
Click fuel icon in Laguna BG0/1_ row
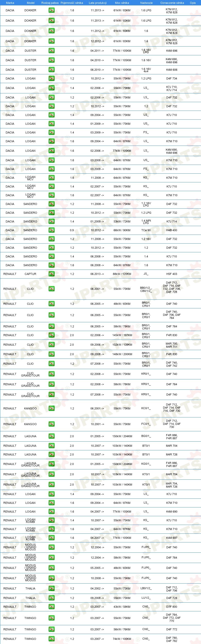point(51,436)
